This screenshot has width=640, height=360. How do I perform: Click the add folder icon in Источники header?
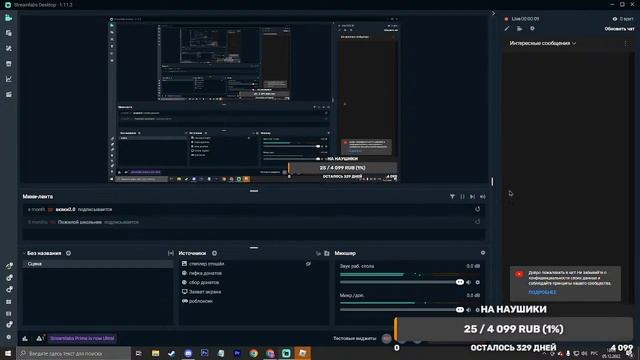pos(327,253)
